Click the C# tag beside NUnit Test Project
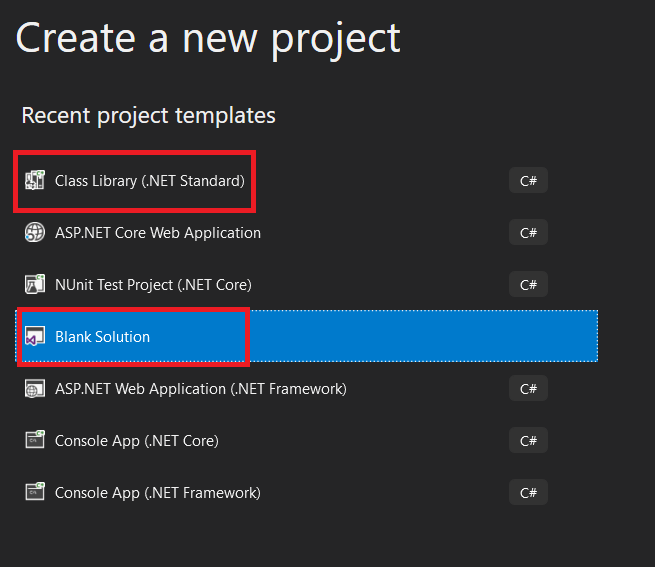Screen dimensions: 655x567 point(528,285)
